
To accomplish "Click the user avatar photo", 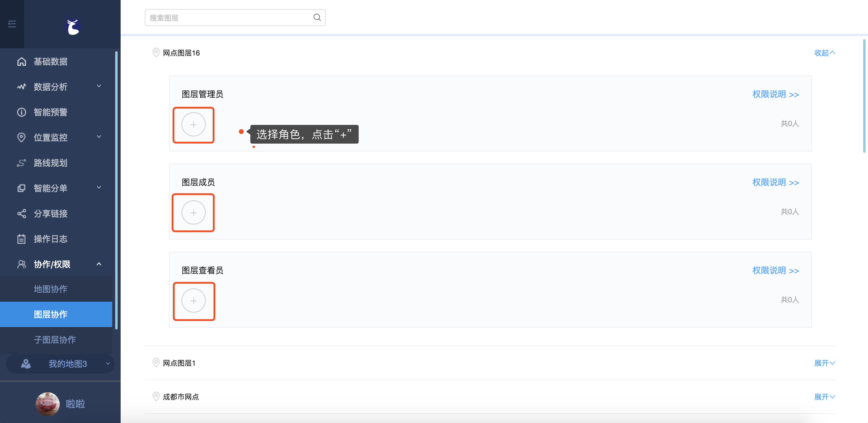I will (x=48, y=404).
